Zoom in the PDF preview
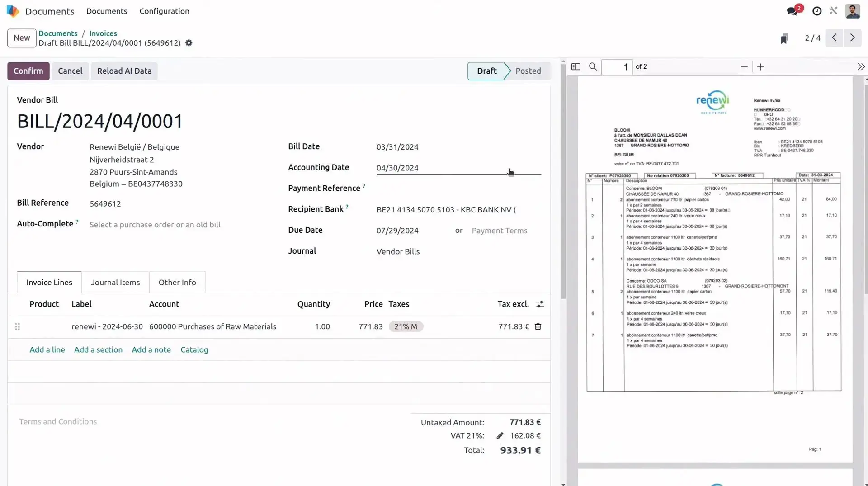The width and height of the screenshot is (868, 486). (x=760, y=67)
